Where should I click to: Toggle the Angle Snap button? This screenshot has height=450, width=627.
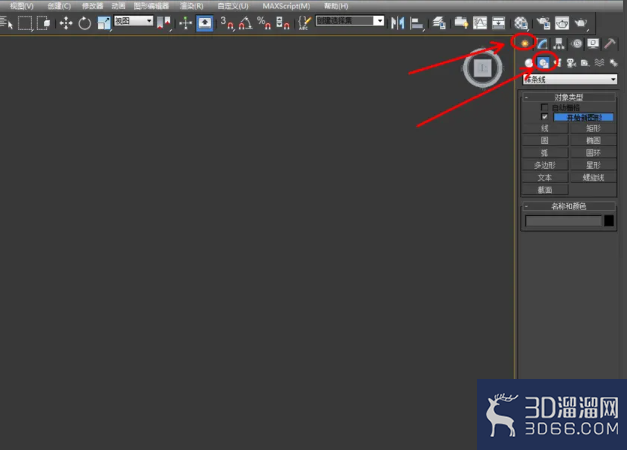click(x=245, y=23)
